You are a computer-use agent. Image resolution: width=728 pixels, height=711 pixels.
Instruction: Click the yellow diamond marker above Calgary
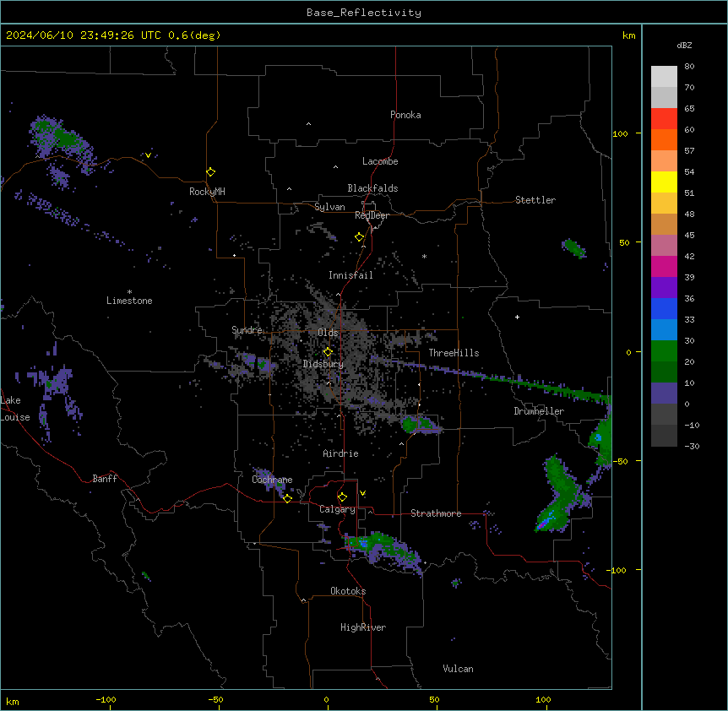[x=342, y=497]
